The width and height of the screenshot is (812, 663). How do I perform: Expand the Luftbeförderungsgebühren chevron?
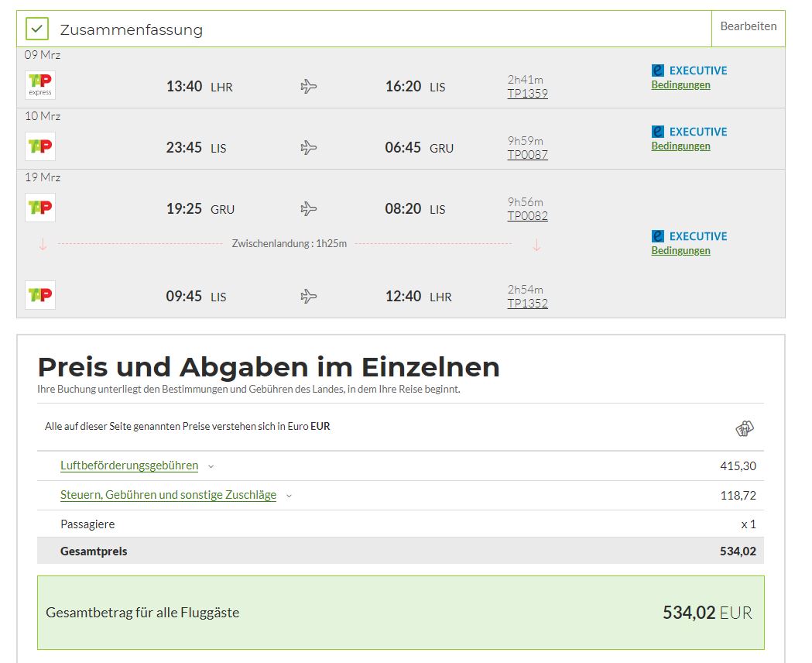click(x=211, y=467)
